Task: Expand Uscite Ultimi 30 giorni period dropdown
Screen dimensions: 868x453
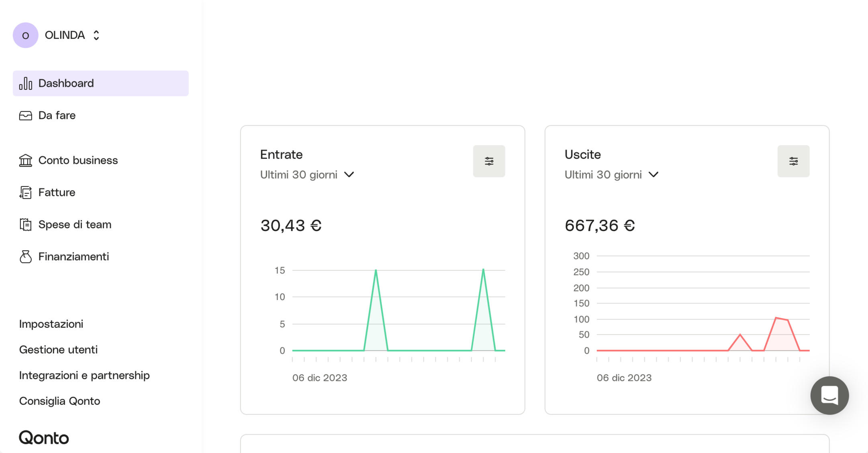Action: tap(612, 175)
